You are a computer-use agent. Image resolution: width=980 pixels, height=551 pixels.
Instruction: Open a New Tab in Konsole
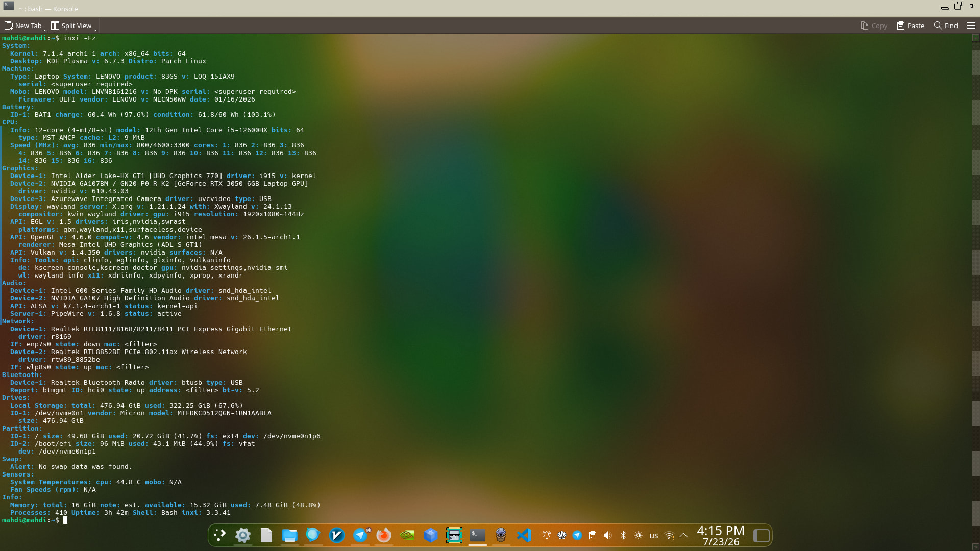(x=23, y=26)
